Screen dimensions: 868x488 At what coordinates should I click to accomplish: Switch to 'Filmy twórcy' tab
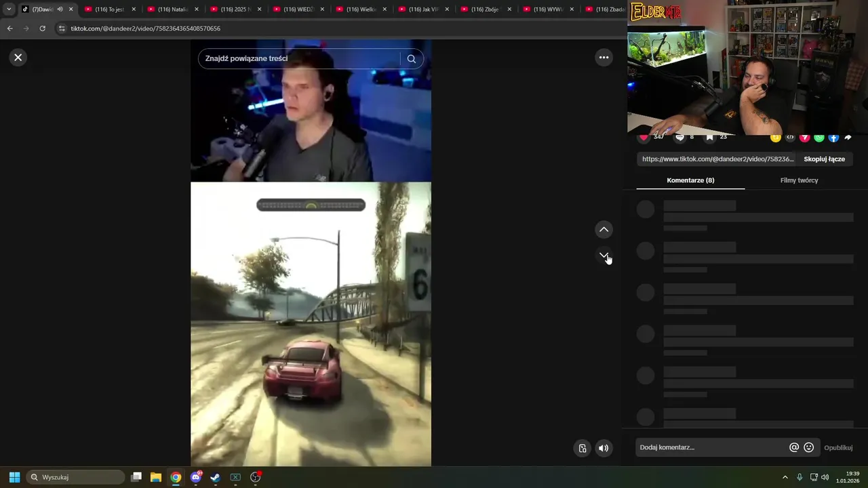[799, 180]
